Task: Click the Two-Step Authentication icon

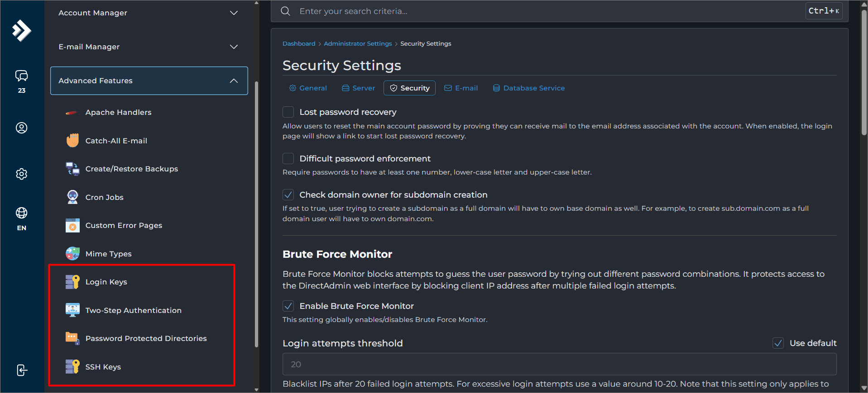Action: click(x=72, y=310)
